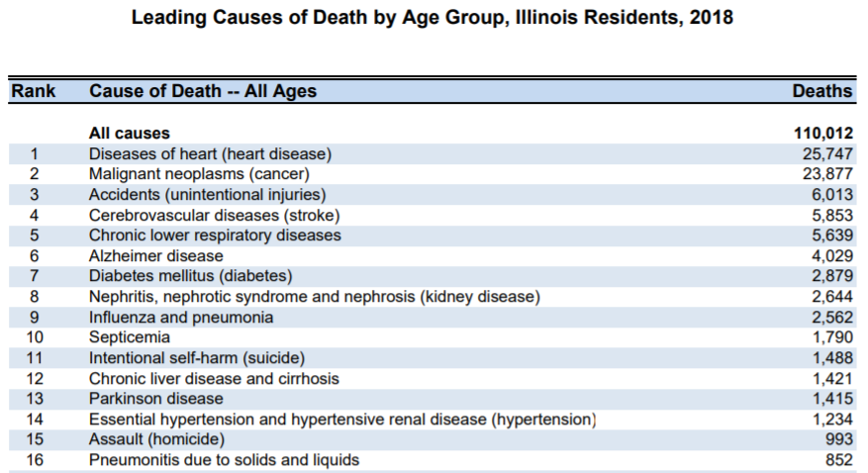Select the deaths value 1,790
This screenshot has width=868, height=473.
[832, 337]
